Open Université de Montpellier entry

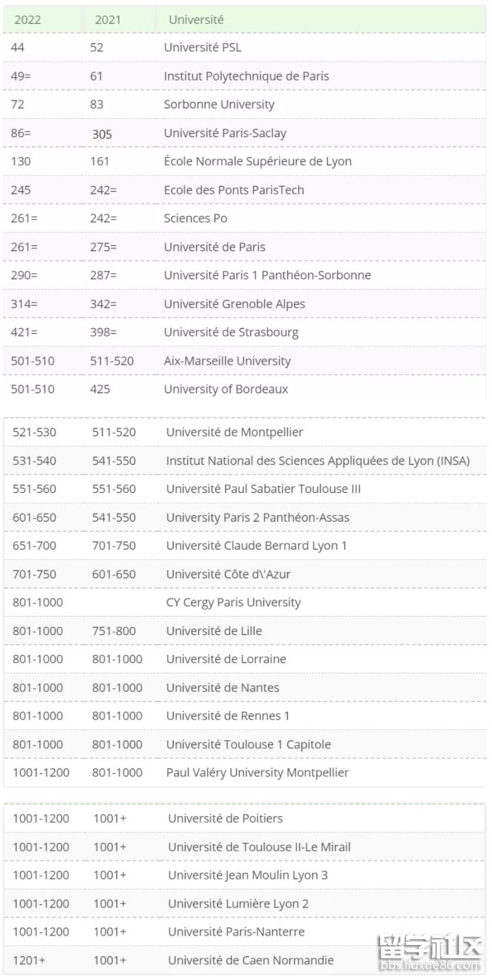click(235, 432)
